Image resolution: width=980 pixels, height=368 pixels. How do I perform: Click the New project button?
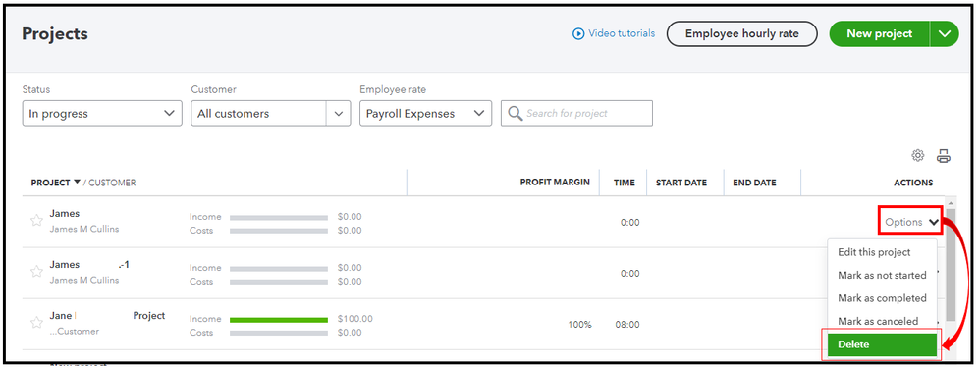[x=880, y=33]
